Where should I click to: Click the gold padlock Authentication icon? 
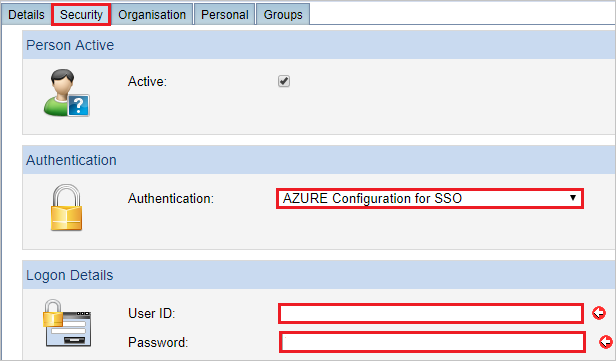point(66,207)
